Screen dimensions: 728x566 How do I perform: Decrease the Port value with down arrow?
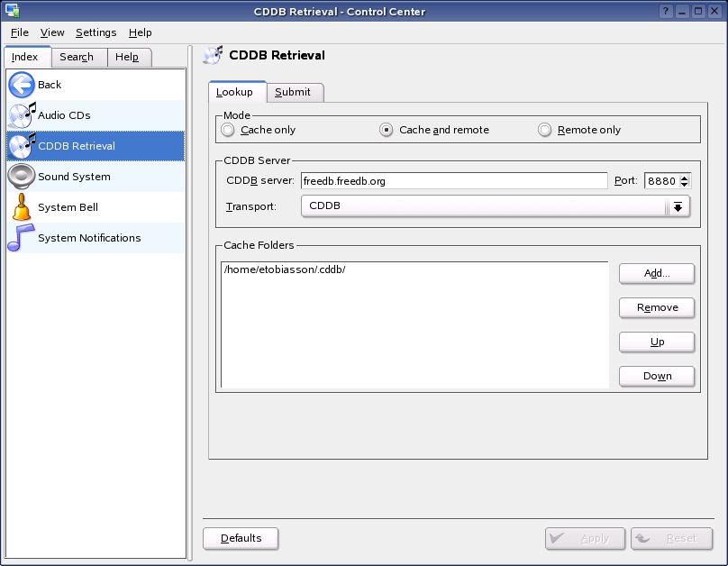[x=685, y=185]
